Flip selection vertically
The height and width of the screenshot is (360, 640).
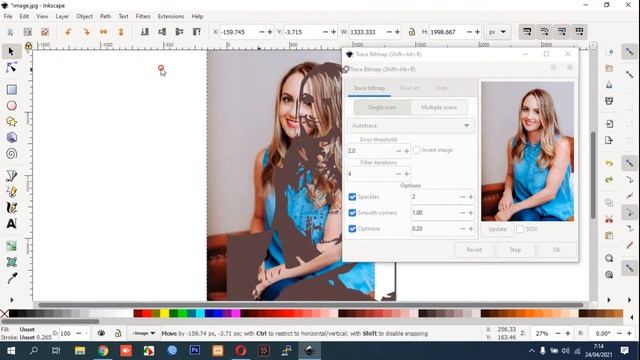(x=121, y=32)
